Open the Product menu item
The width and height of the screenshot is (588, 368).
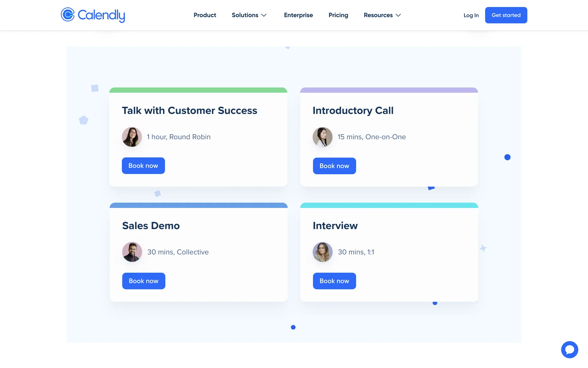tap(205, 15)
